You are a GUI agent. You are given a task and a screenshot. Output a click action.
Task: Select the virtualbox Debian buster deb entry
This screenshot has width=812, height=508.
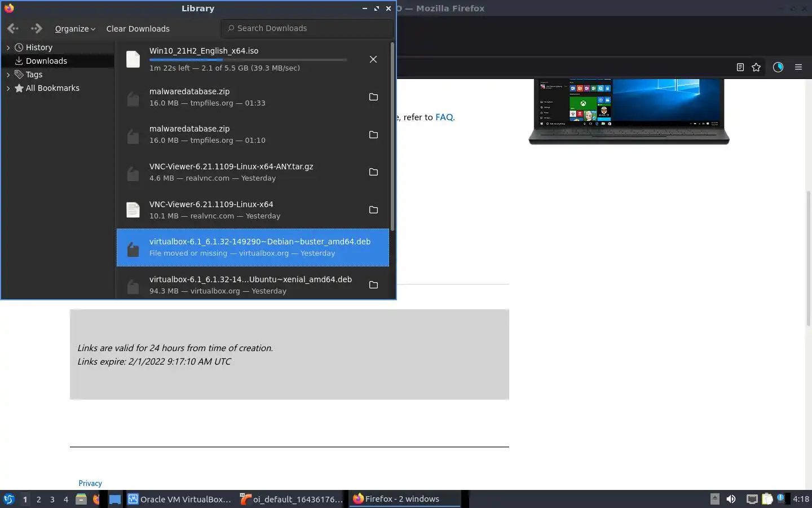click(x=253, y=247)
